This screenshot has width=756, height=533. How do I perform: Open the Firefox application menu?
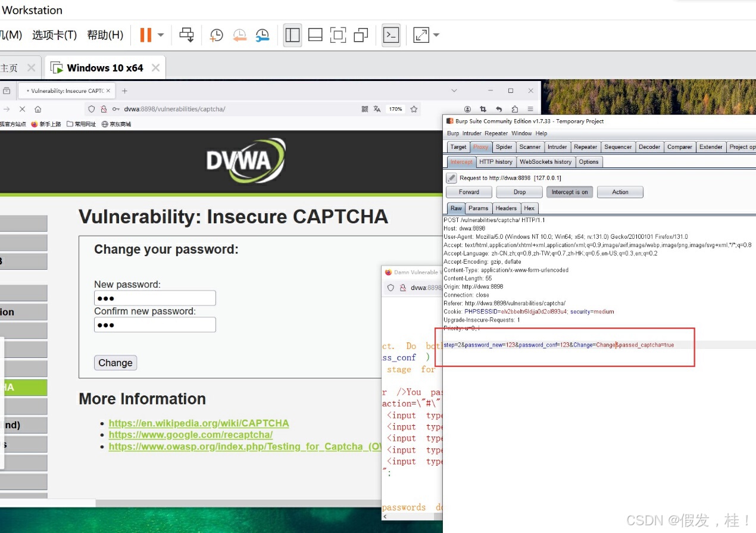click(530, 109)
